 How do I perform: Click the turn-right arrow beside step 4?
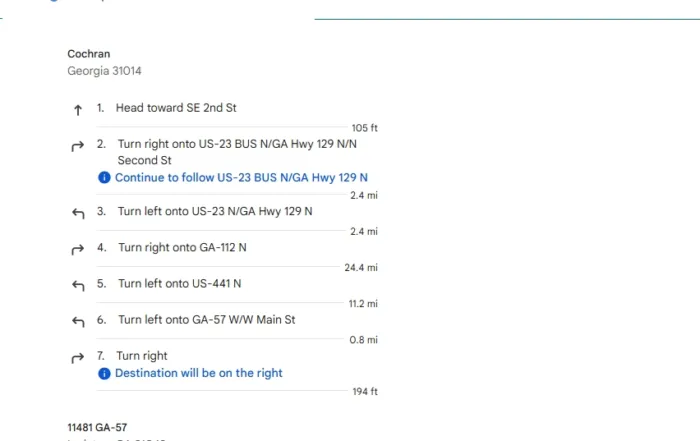(x=78, y=250)
